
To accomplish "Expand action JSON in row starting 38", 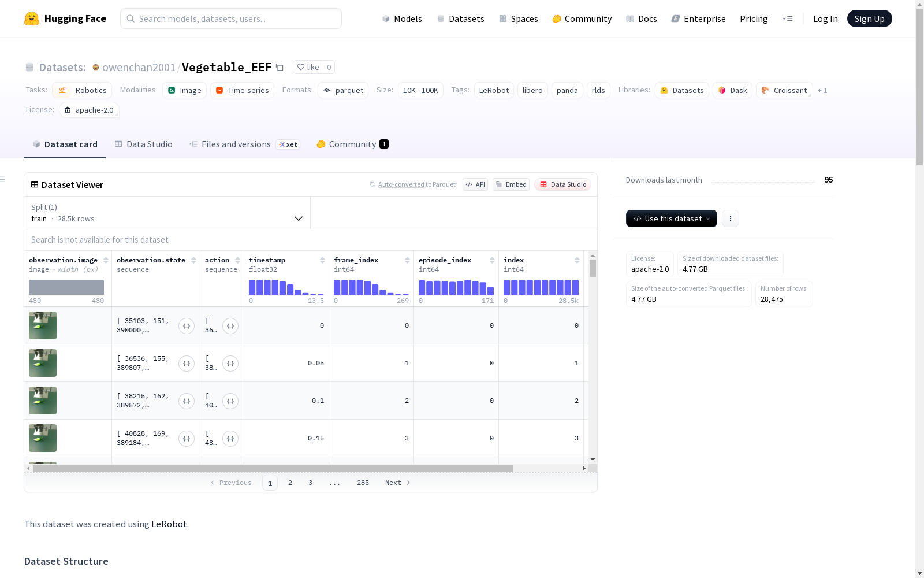I will pos(230,364).
